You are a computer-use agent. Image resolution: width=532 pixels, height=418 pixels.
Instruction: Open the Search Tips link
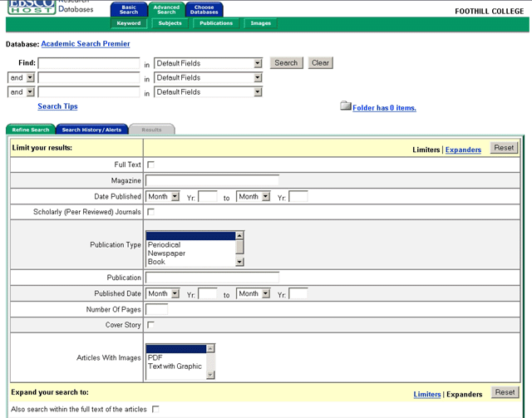point(57,107)
